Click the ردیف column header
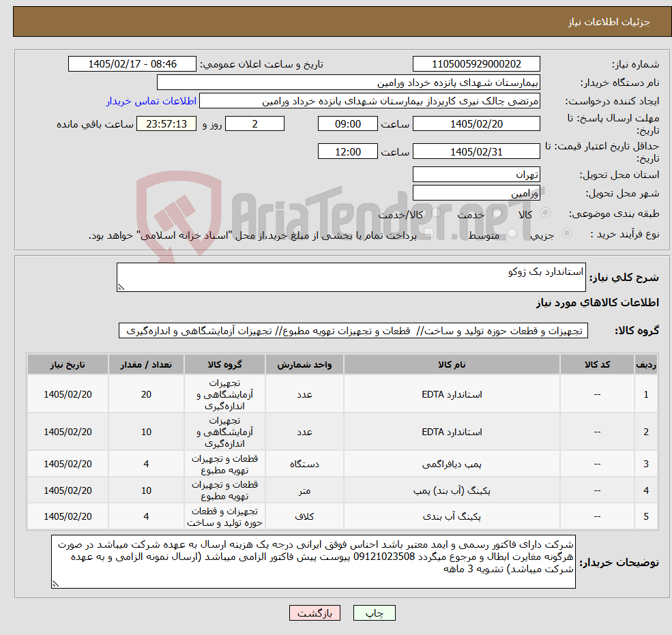This screenshot has width=672, height=635. pos(646,365)
